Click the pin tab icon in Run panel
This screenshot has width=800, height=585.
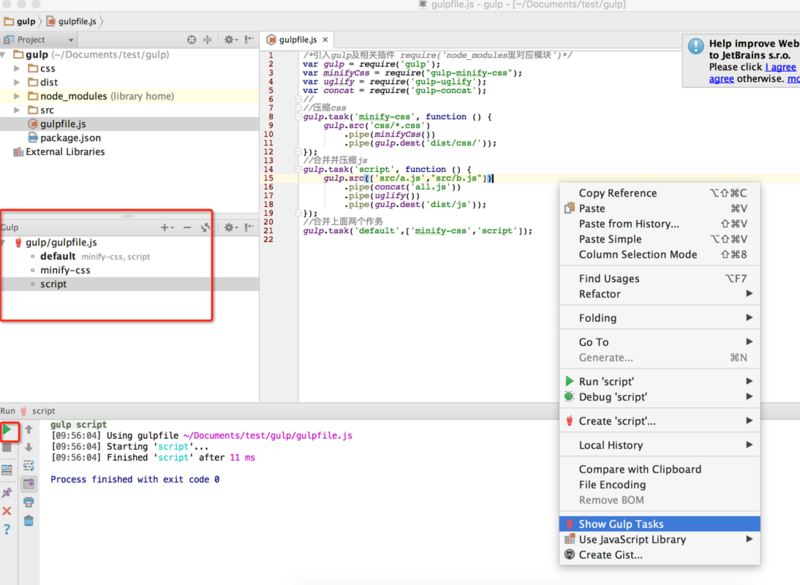pyautogui.click(x=7, y=493)
